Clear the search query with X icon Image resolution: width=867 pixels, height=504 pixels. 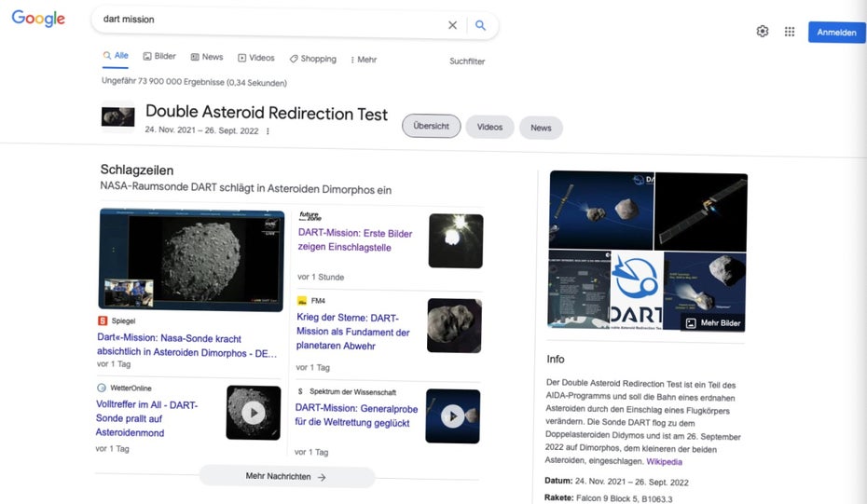[x=452, y=25]
